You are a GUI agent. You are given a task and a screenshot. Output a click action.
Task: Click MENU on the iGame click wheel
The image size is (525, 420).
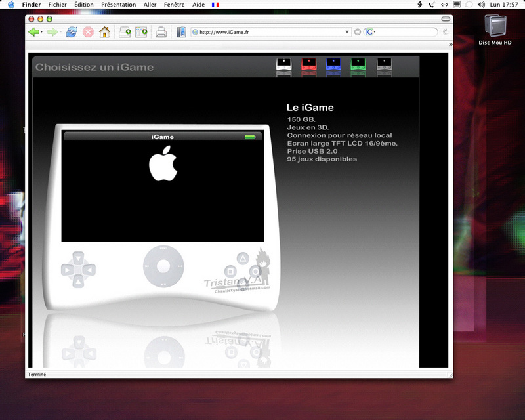point(163,249)
